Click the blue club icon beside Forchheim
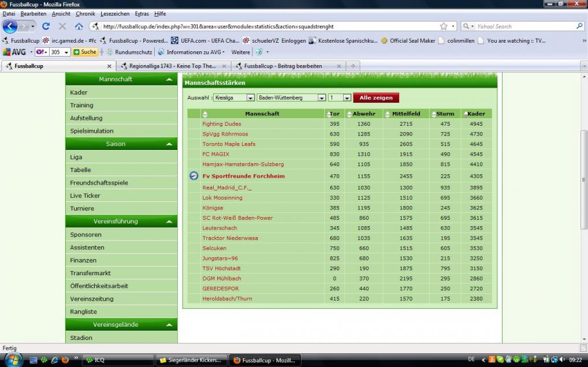This screenshot has height=367, width=588. click(194, 176)
